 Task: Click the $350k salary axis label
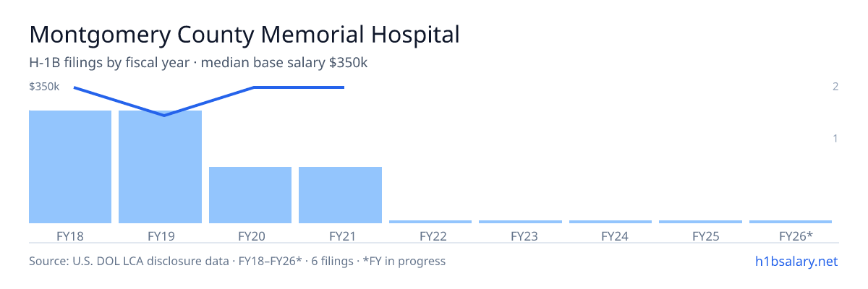pos(44,87)
